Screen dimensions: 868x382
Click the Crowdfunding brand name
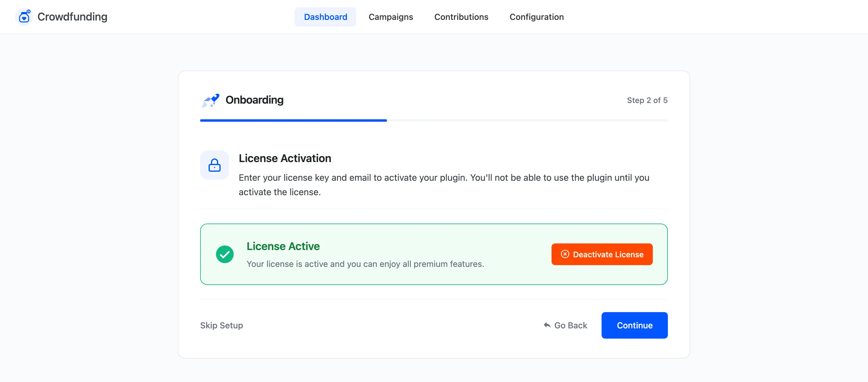72,17
